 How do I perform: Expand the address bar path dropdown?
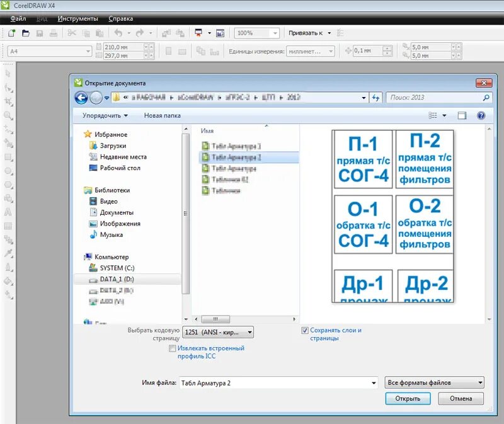coord(364,98)
